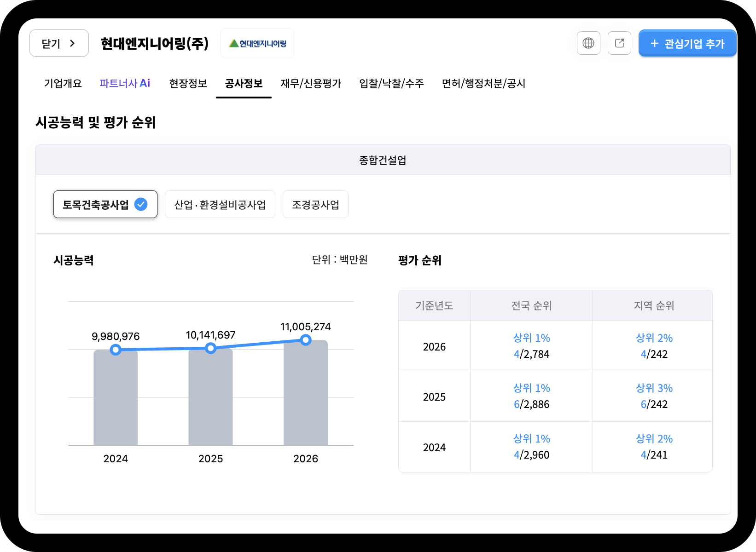Click the 단위 : 백만원 label

(x=340, y=260)
